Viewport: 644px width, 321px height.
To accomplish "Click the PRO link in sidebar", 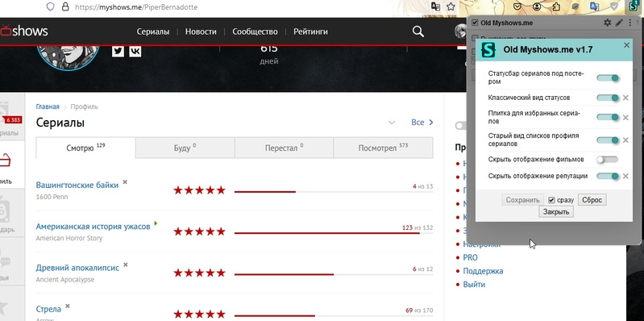I will coord(470,258).
